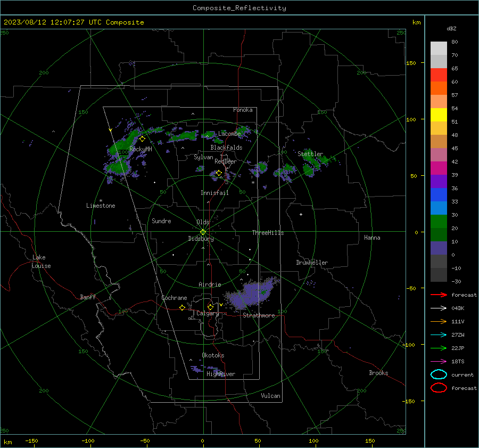Image resolution: width=479 pixels, height=448 pixels.
Task: Click the Ponoka town label
Action: (x=243, y=110)
